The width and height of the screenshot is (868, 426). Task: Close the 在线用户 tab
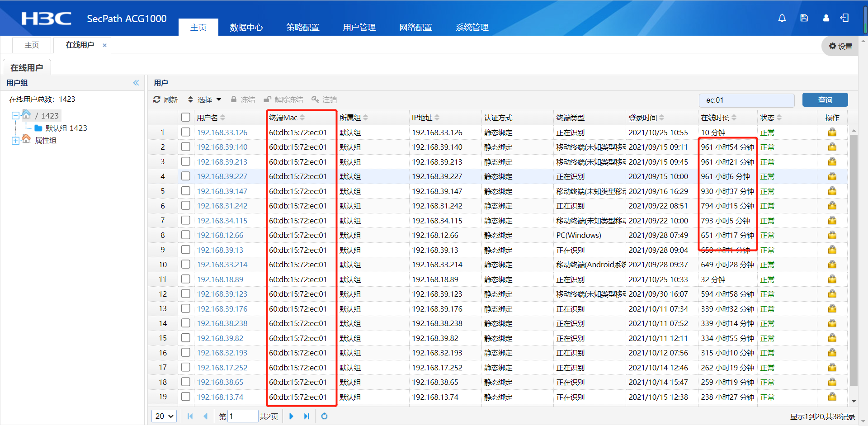104,45
